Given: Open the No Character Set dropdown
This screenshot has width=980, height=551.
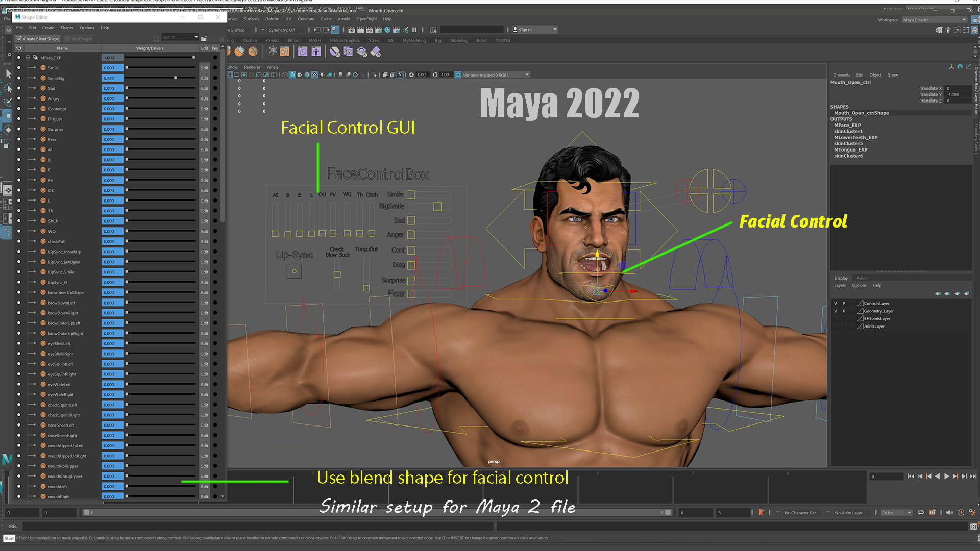Looking at the screenshot, I should (x=800, y=513).
